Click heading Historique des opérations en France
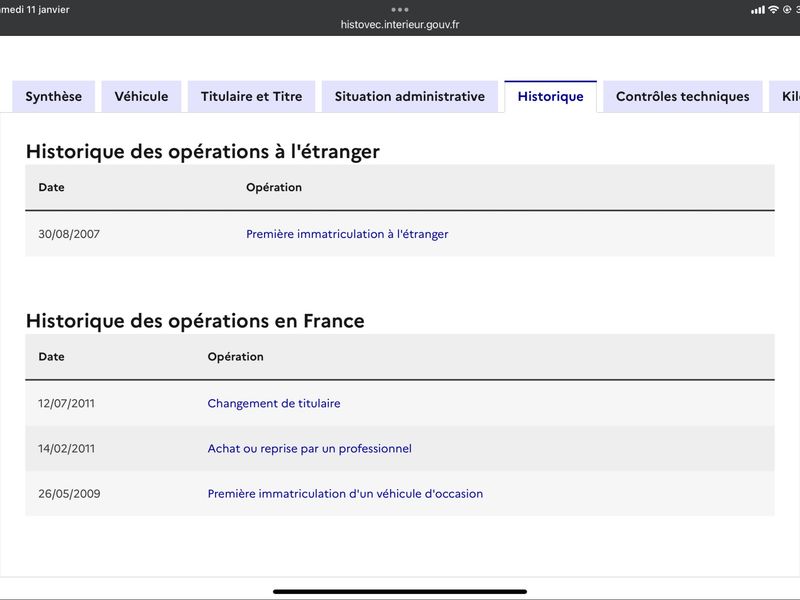 [195, 321]
